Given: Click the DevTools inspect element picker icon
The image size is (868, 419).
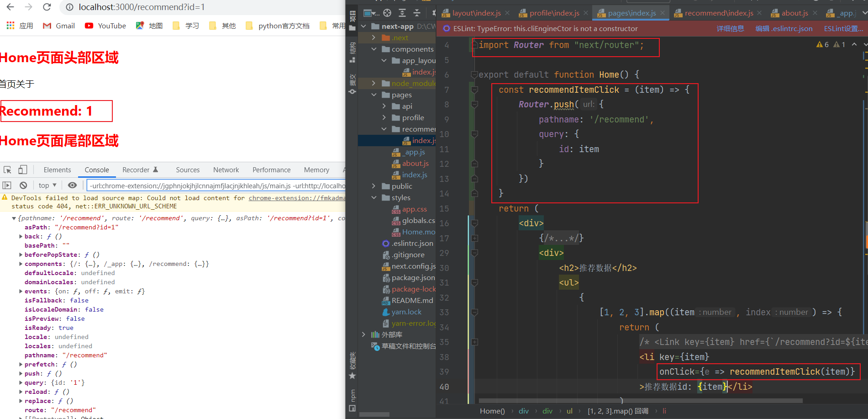Looking at the screenshot, I should (x=8, y=170).
